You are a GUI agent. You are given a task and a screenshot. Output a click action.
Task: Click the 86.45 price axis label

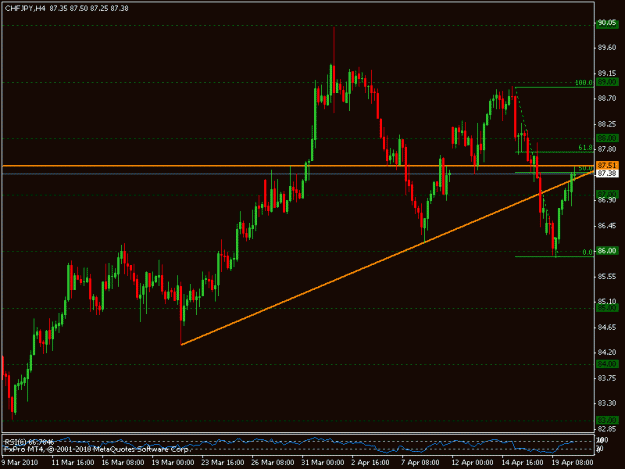click(x=607, y=226)
